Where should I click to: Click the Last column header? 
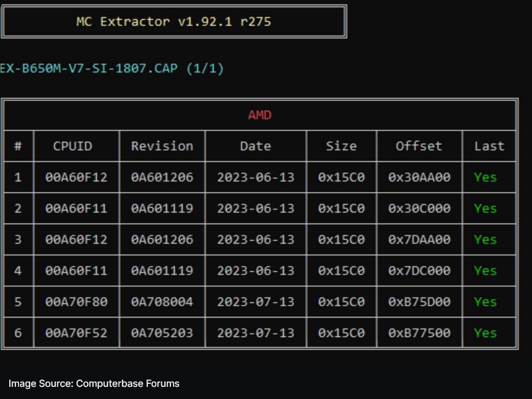(489, 146)
